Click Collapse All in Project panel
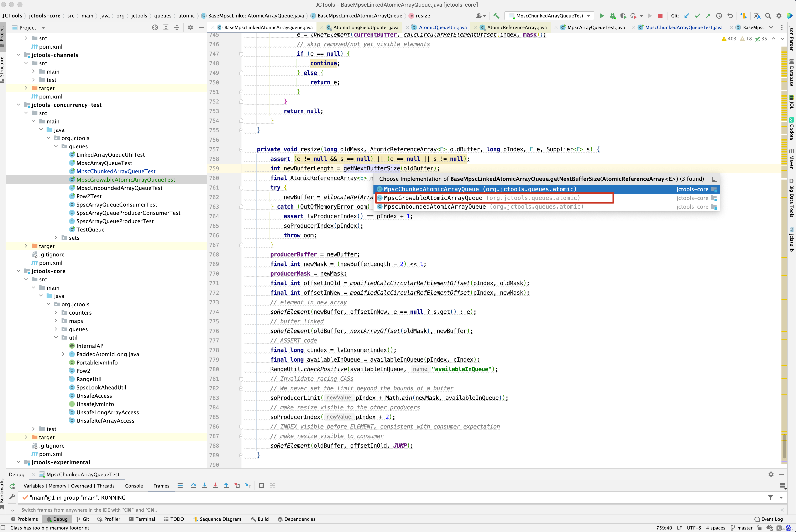Screen dimensions: 796x532 [x=177, y=27]
